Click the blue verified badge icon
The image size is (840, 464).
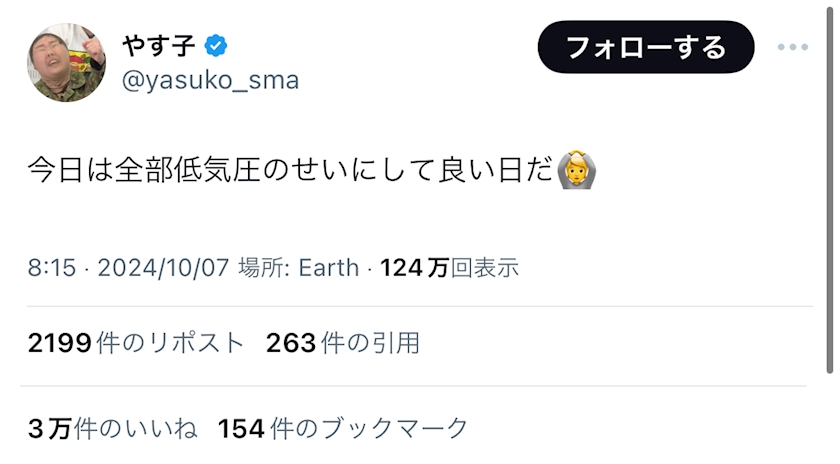(x=217, y=46)
